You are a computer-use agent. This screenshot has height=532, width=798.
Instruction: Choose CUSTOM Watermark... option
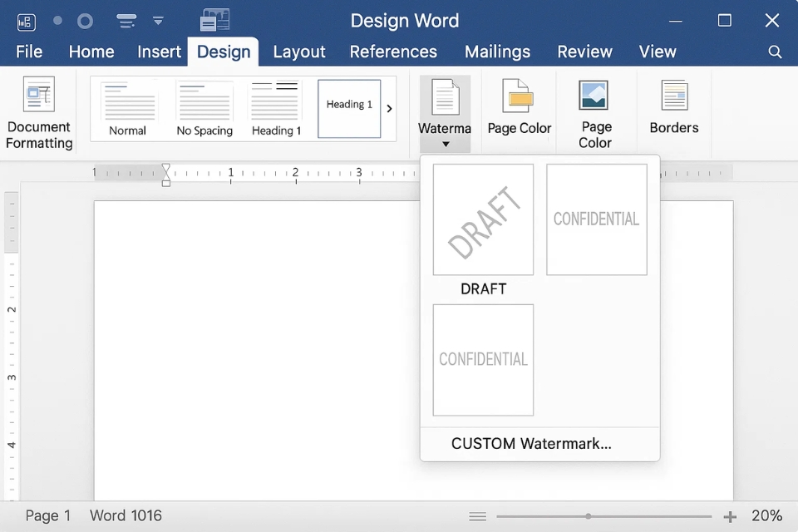point(531,444)
